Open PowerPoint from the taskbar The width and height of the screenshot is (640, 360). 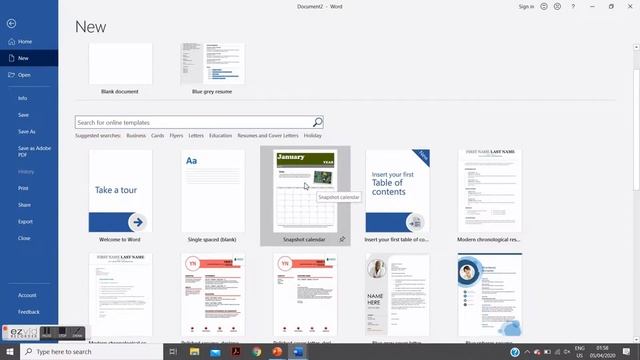[277, 351]
